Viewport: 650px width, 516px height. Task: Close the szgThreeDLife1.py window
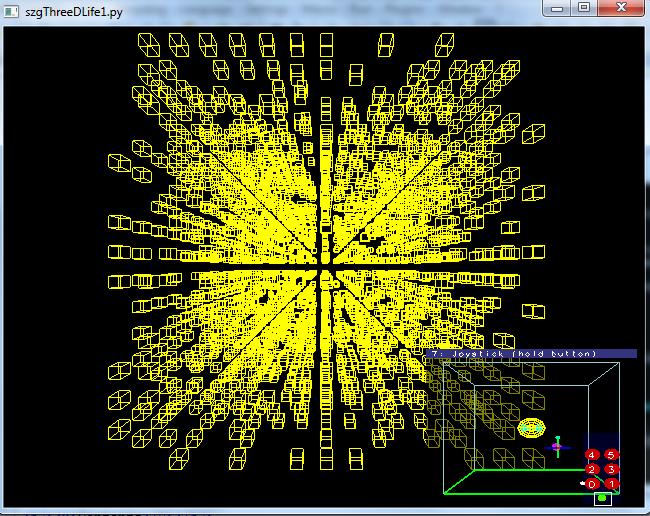620,7
